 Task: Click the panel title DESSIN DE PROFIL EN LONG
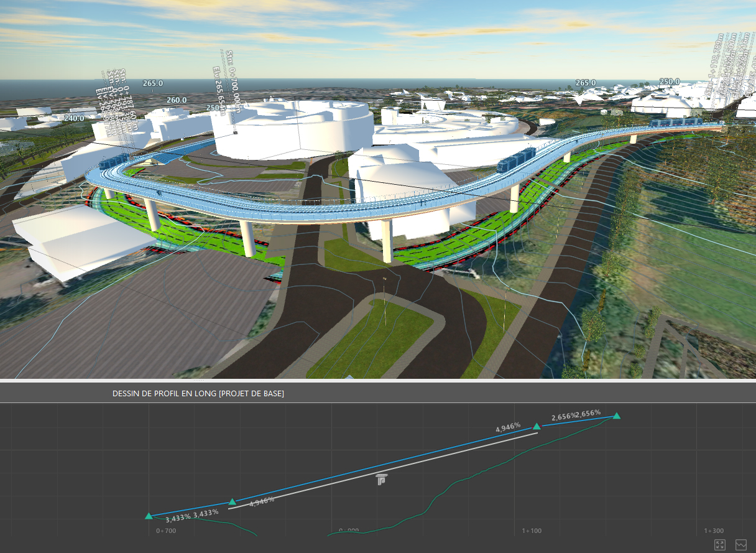(x=198, y=394)
